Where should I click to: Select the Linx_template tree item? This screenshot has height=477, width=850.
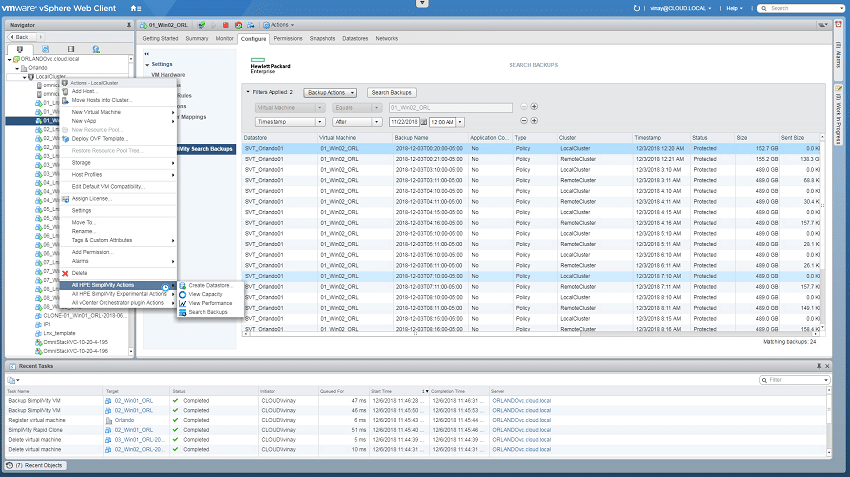coord(59,333)
